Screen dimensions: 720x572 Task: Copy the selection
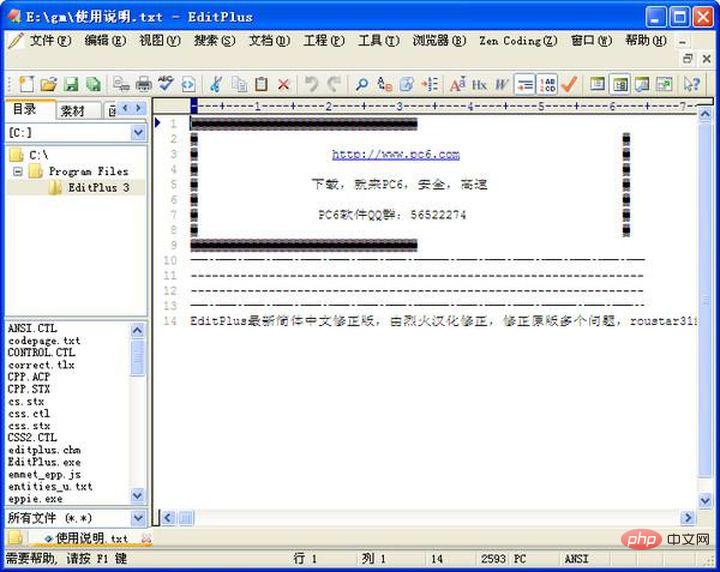coord(239,84)
